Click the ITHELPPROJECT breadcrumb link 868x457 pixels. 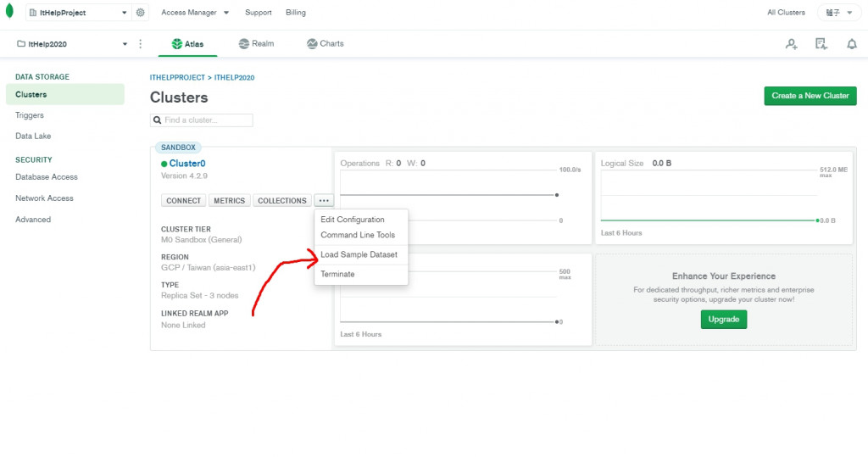pyautogui.click(x=177, y=77)
